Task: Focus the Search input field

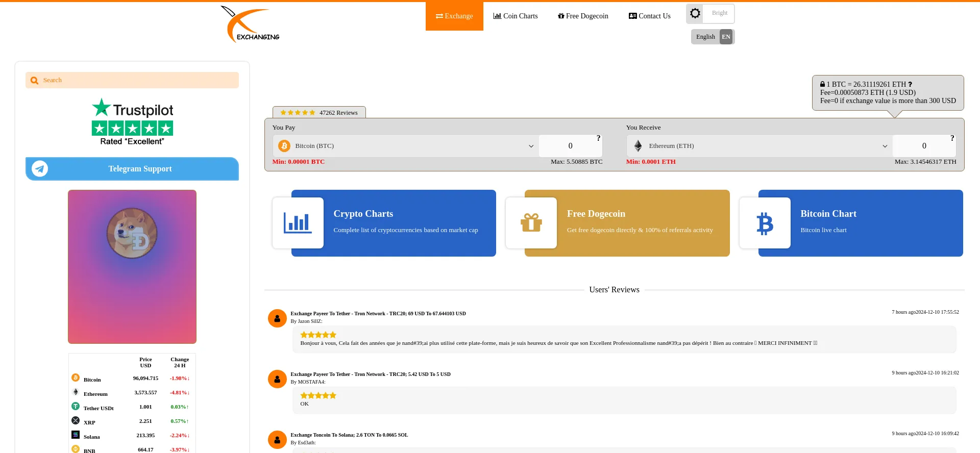Action: 132,80
